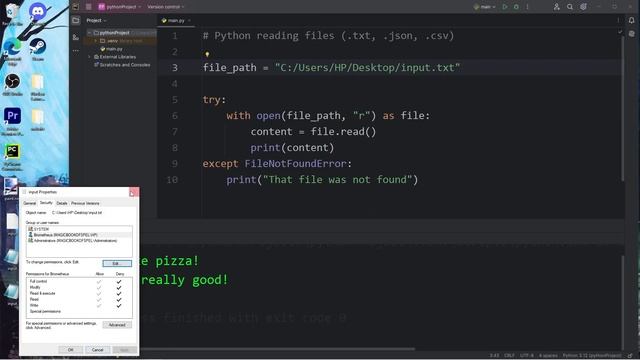Click the Advanced permissions button
The width and height of the screenshot is (640, 360).
[117, 325]
